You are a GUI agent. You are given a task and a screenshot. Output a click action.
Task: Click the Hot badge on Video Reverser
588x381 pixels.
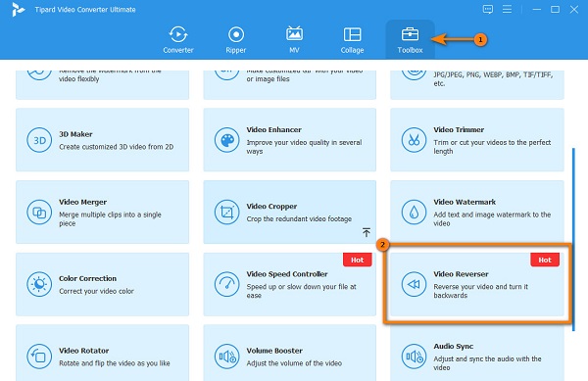545,260
